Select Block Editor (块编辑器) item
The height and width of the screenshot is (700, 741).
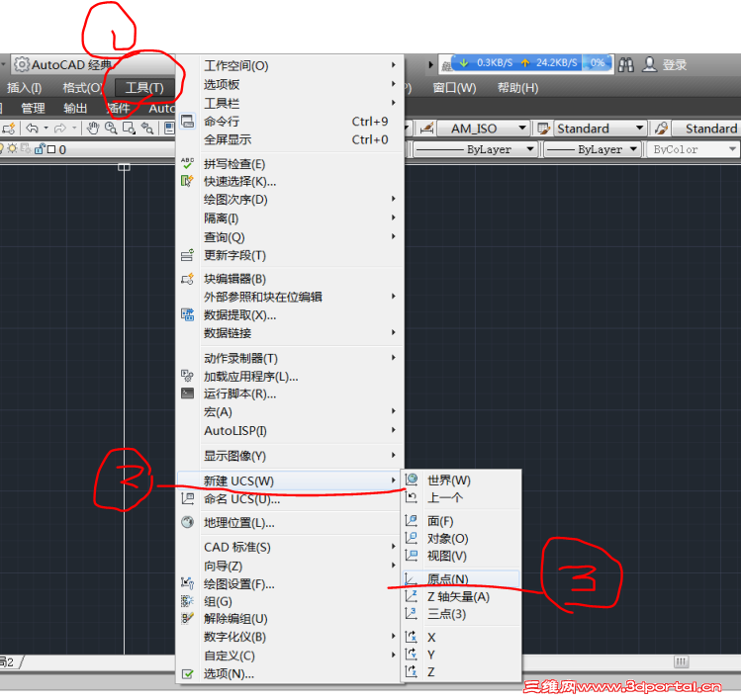click(290, 279)
